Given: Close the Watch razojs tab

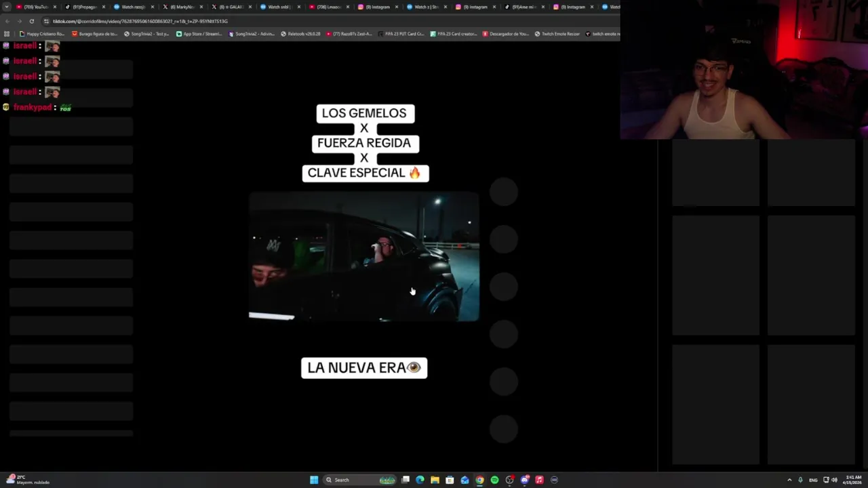Looking at the screenshot, I should pyautogui.click(x=153, y=7).
